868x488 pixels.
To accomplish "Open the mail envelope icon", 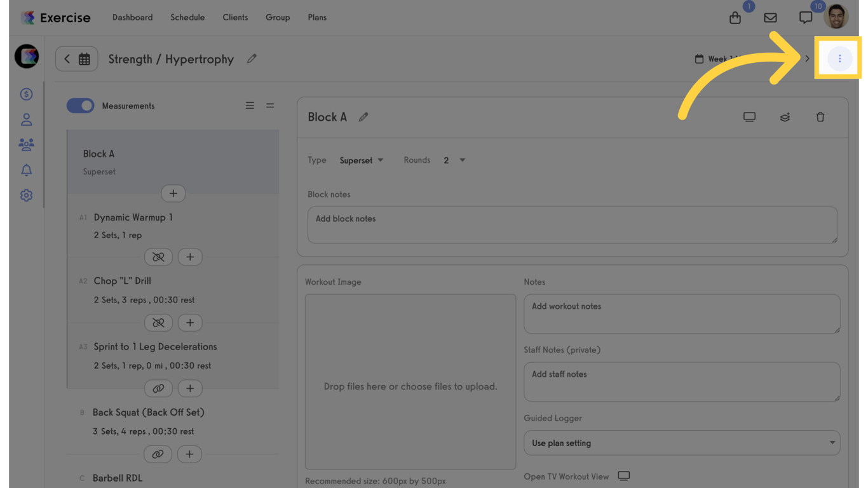I will pos(770,18).
